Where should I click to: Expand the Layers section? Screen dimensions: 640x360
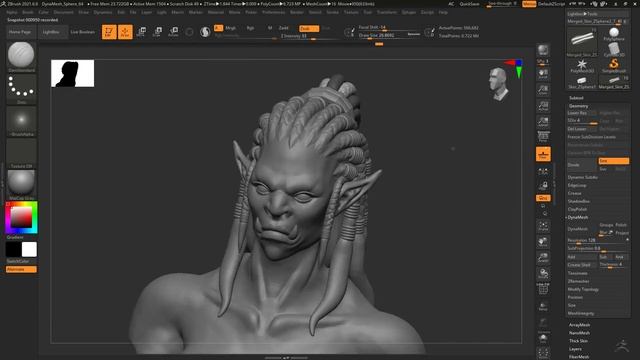575,349
